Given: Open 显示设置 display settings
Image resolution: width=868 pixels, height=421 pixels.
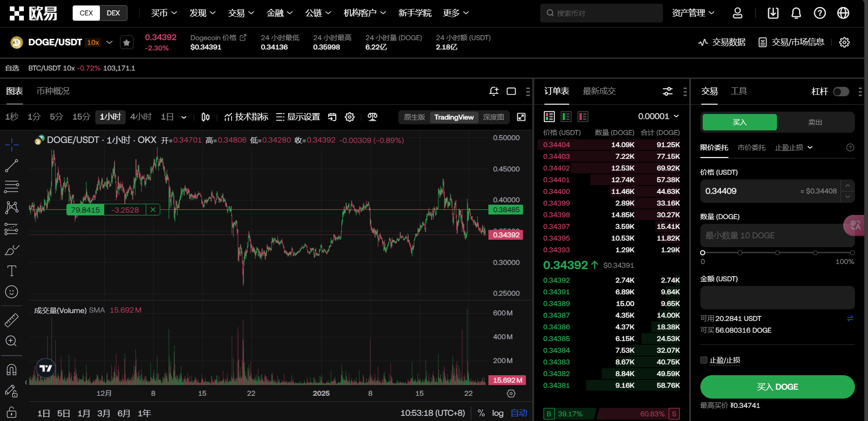Looking at the screenshot, I should click(x=298, y=117).
